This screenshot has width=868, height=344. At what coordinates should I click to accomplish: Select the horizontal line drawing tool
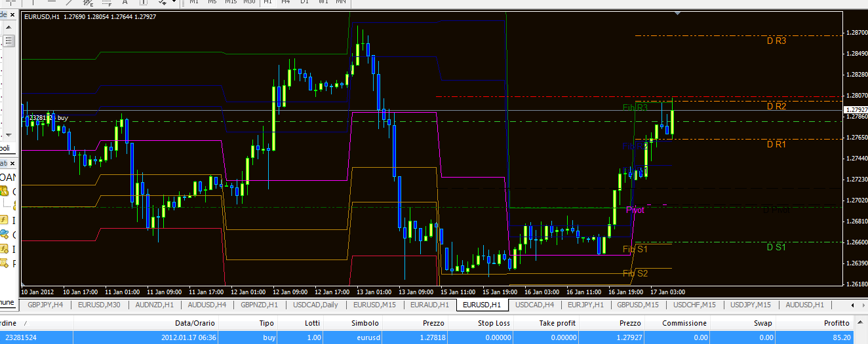click(x=51, y=2)
